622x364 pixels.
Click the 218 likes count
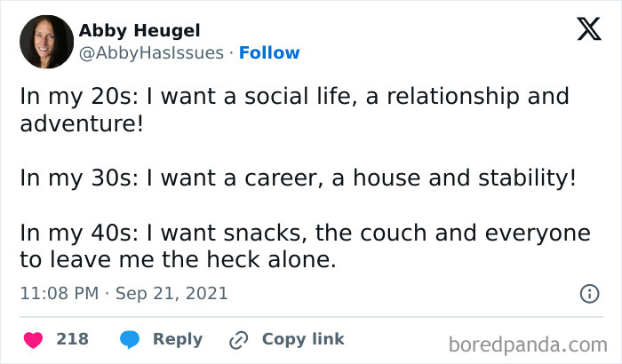pos(72,339)
